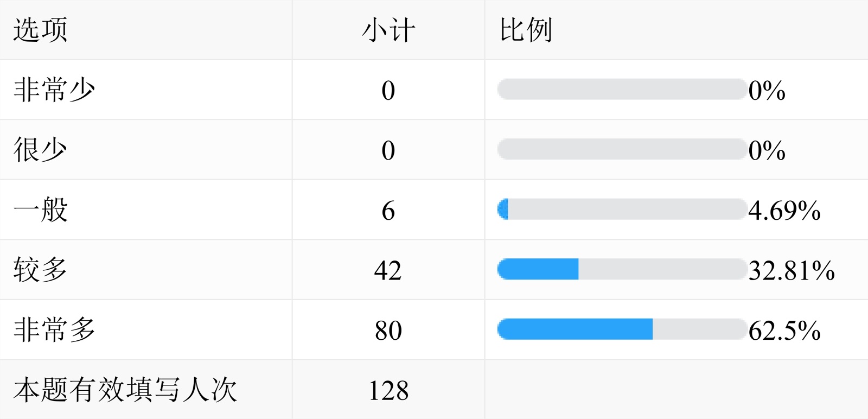The width and height of the screenshot is (868, 419).
Task: Select the 非常少 option label
Action: [54, 90]
